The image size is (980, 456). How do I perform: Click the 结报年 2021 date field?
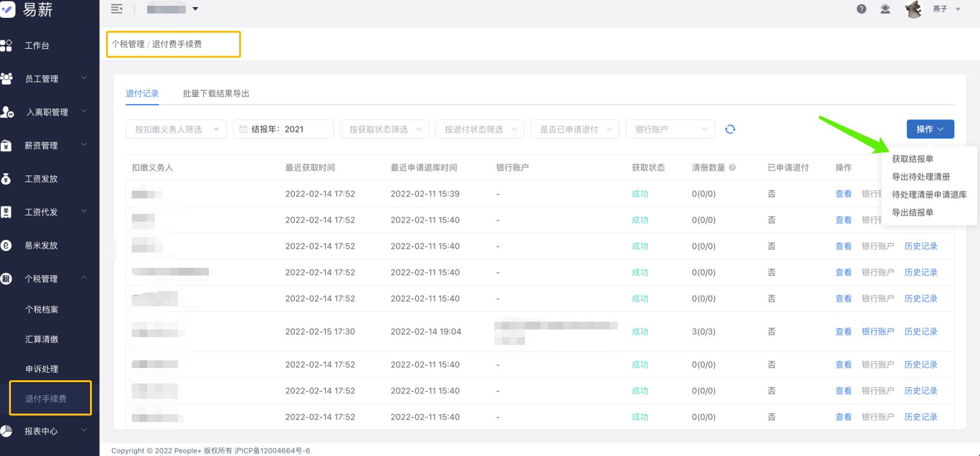tap(283, 129)
